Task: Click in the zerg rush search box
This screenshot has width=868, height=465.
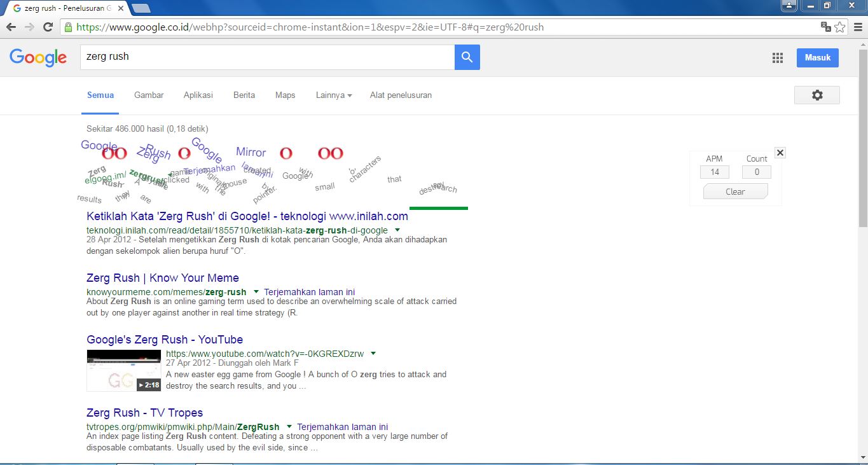Action: click(267, 57)
